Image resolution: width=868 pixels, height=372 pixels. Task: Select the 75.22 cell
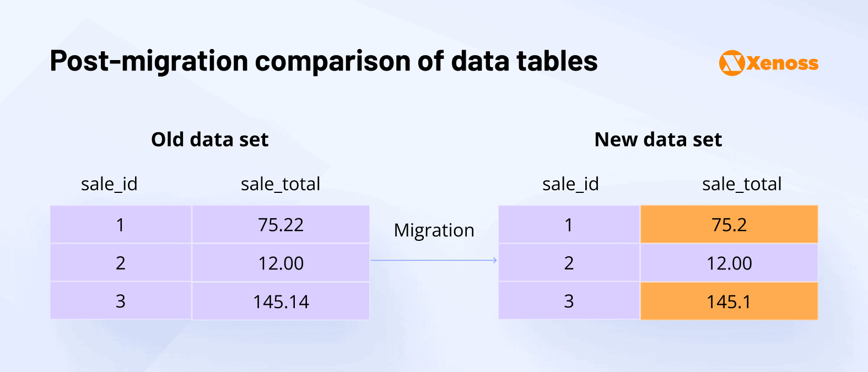pos(281,225)
